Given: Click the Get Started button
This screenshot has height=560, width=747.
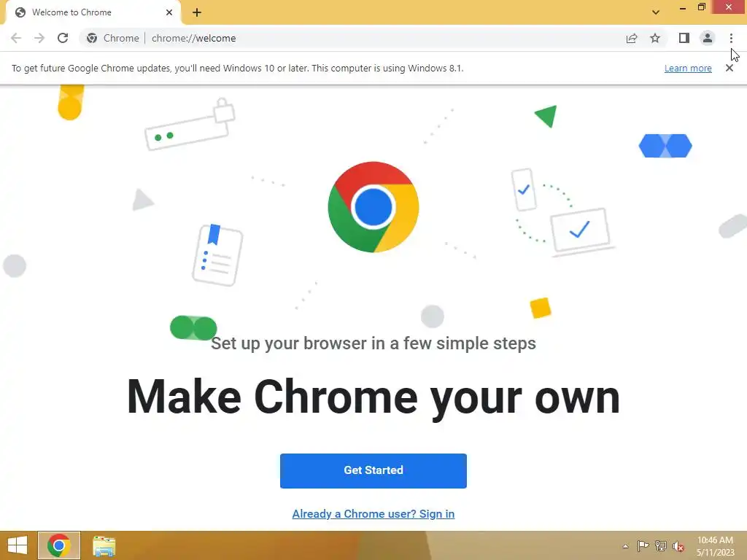Looking at the screenshot, I should click(373, 470).
